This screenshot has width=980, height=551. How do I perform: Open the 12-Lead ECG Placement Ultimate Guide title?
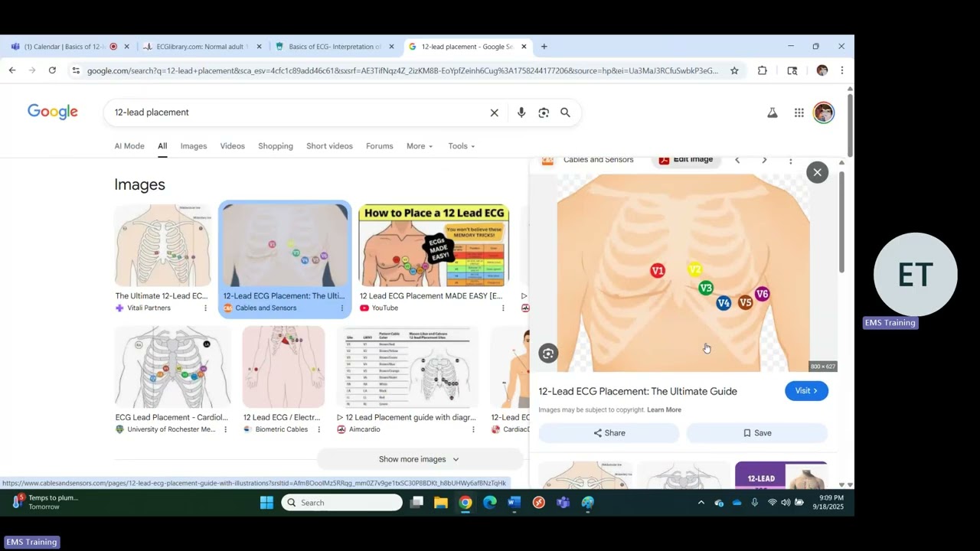point(638,391)
